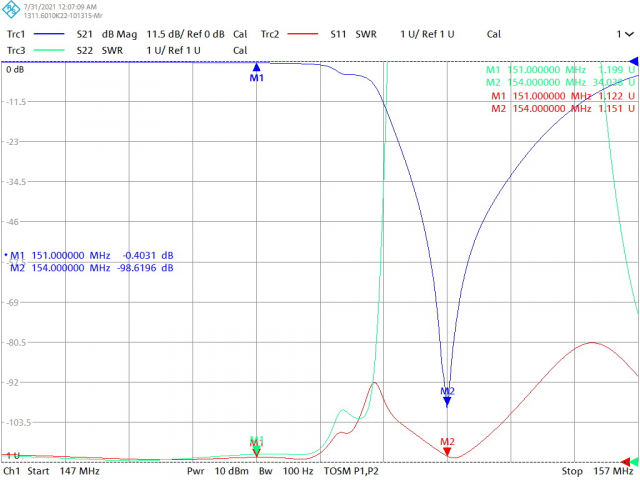Select the red M2 marker on S11 trace
The image size is (640, 480).
[447, 452]
